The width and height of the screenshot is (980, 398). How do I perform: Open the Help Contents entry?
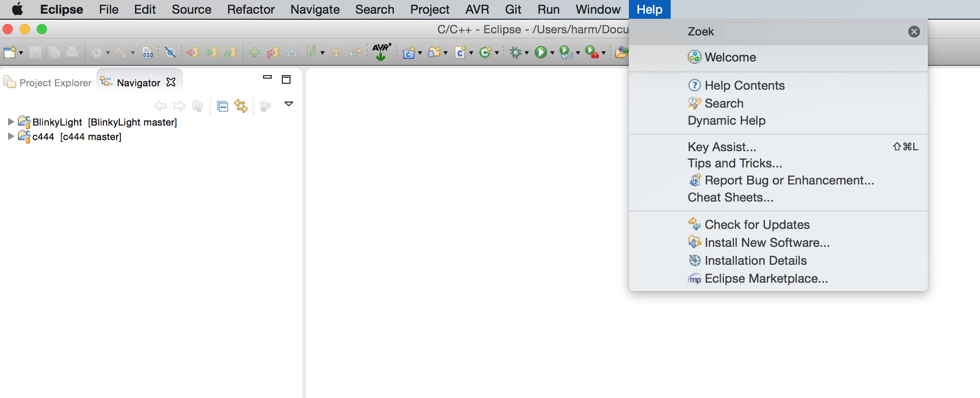click(x=744, y=85)
